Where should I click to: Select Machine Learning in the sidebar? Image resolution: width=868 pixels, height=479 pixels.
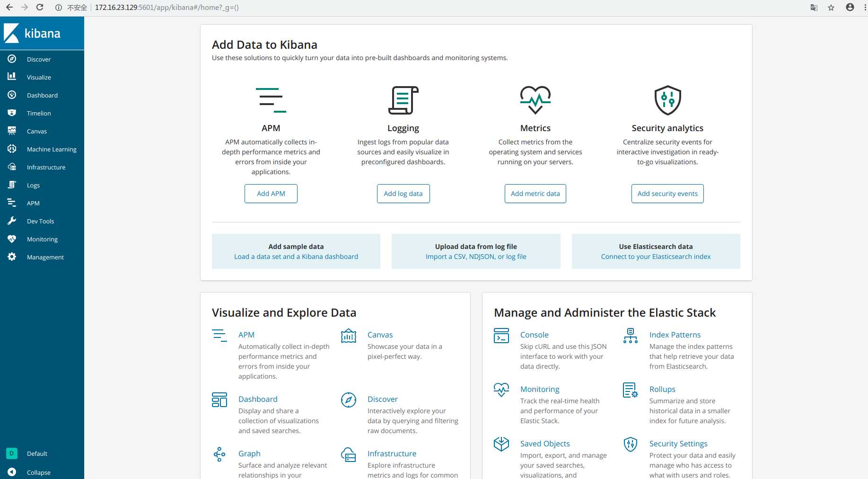(x=52, y=149)
